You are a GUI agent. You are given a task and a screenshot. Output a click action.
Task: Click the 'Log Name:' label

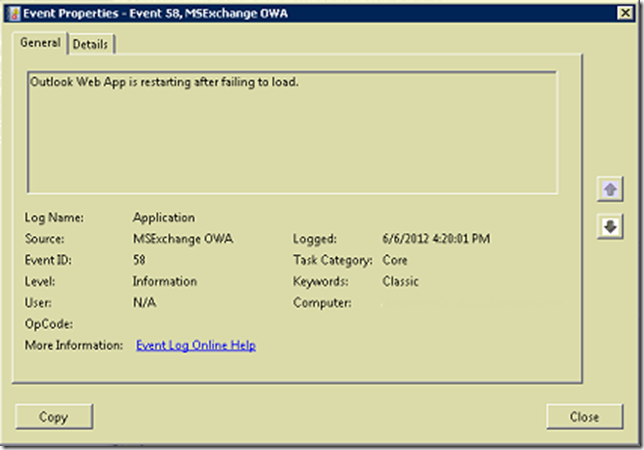54,218
